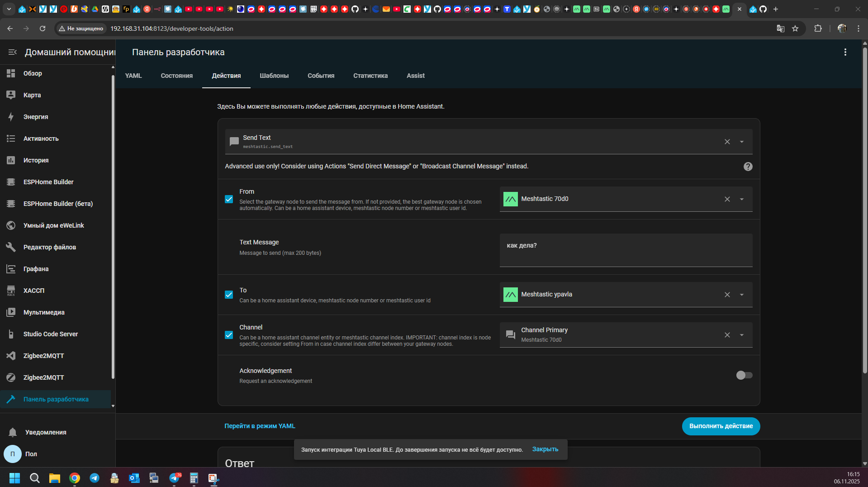Switch to the Состояния tab
The image size is (868, 487).
[x=176, y=76]
